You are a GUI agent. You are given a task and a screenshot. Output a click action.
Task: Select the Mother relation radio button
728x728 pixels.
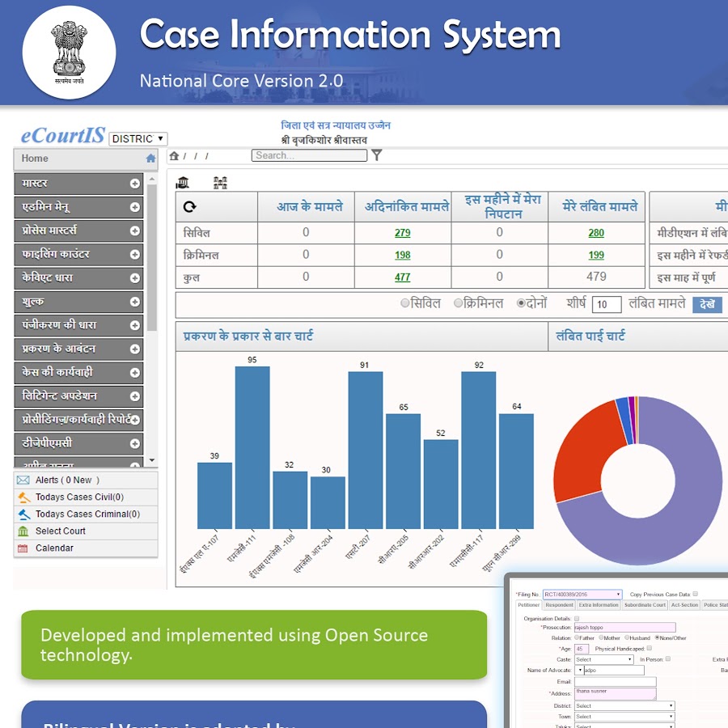tap(601, 637)
